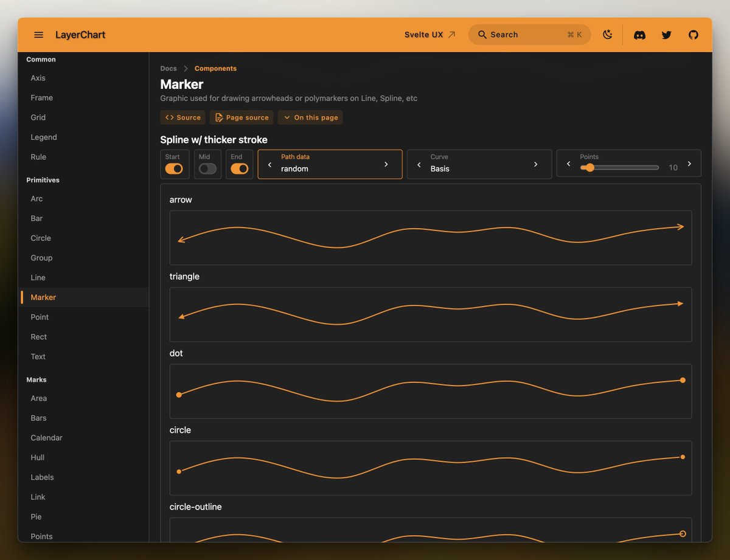Click the Points value 10
Viewport: 730px width, 560px height.
pyautogui.click(x=673, y=168)
